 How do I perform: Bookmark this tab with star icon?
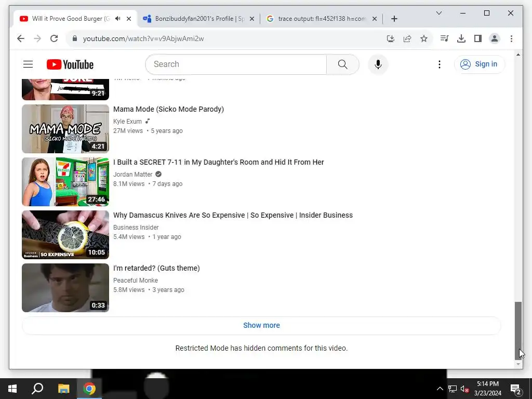[424, 38]
